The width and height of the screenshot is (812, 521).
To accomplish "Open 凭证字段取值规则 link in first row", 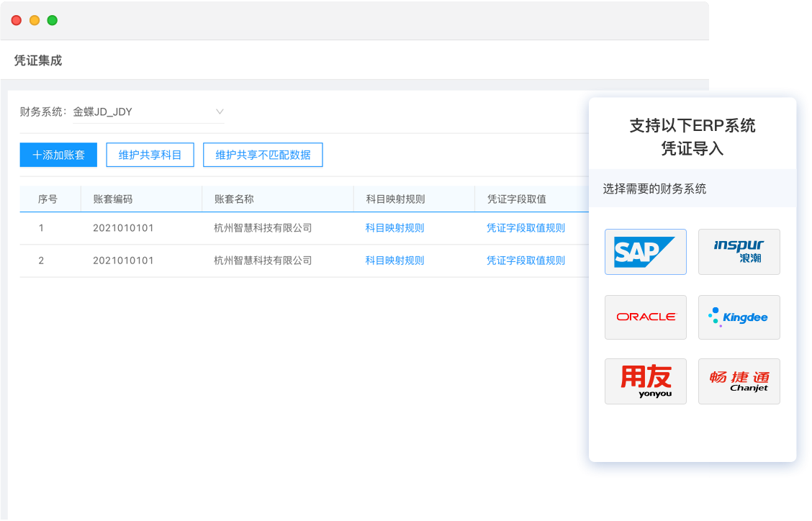I will (525, 228).
